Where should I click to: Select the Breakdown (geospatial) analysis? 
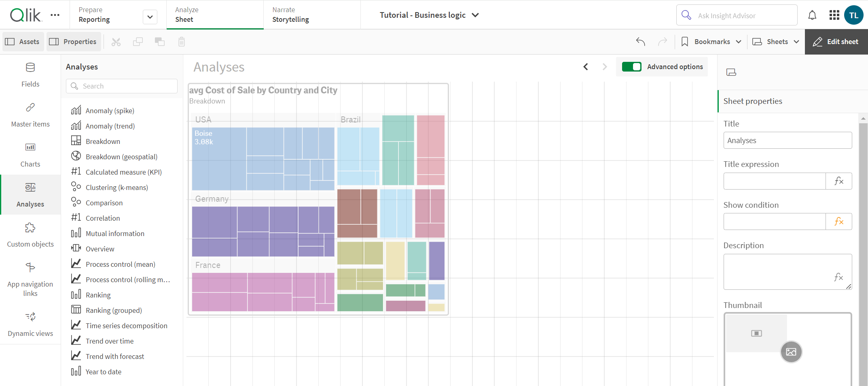click(121, 156)
